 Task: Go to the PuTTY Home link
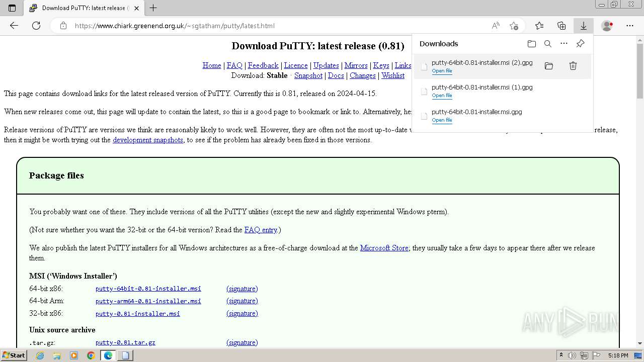pos(212,65)
